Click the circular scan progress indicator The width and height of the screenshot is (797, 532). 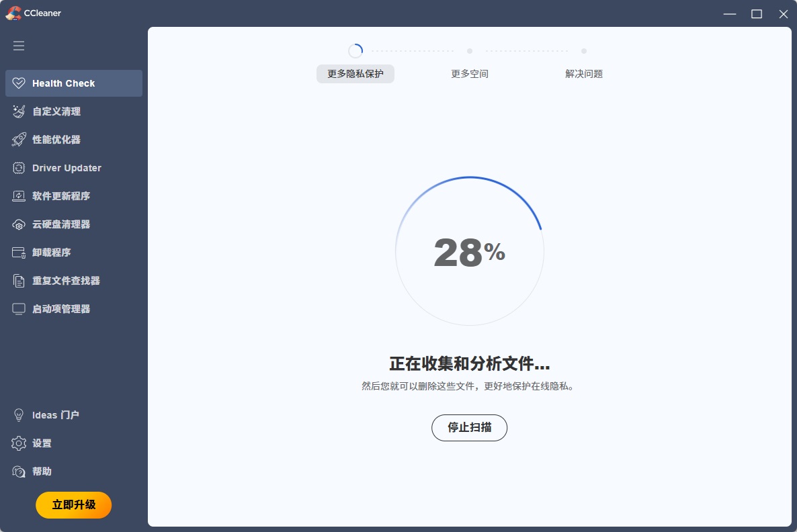469,251
